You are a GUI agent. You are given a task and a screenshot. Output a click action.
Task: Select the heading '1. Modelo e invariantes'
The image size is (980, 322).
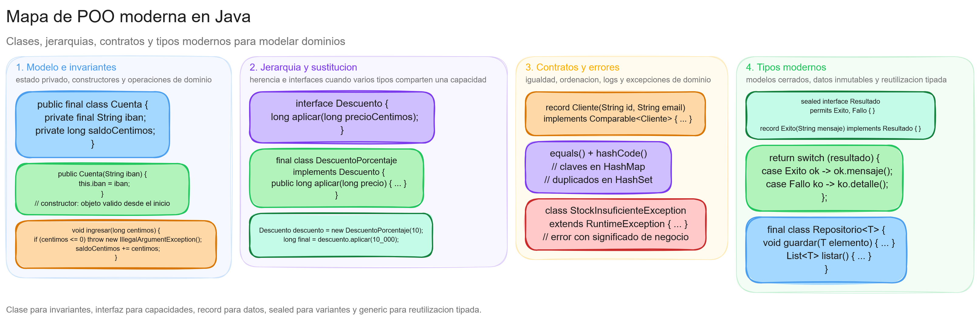coord(66,68)
